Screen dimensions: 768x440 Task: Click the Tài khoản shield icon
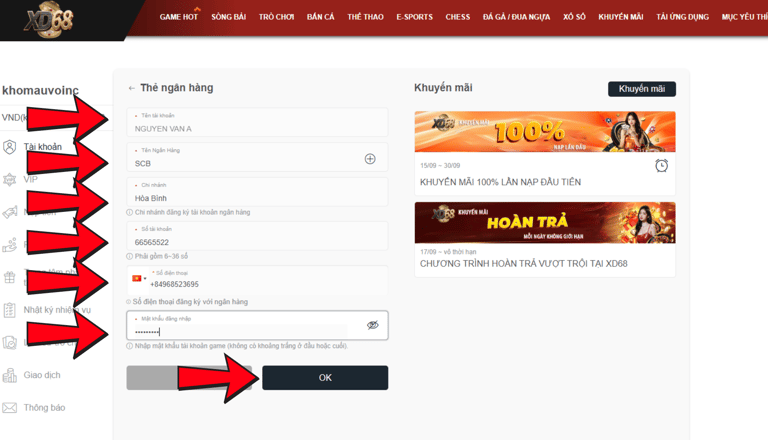(9, 147)
